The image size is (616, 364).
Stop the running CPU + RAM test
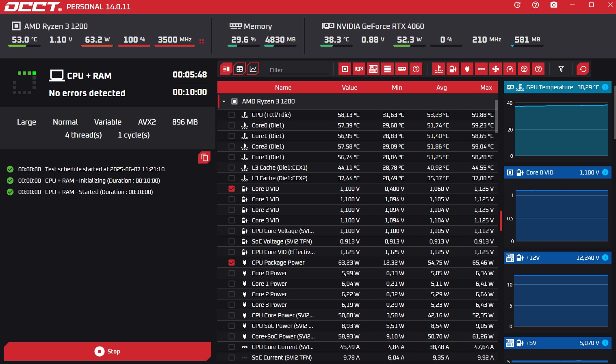108,351
